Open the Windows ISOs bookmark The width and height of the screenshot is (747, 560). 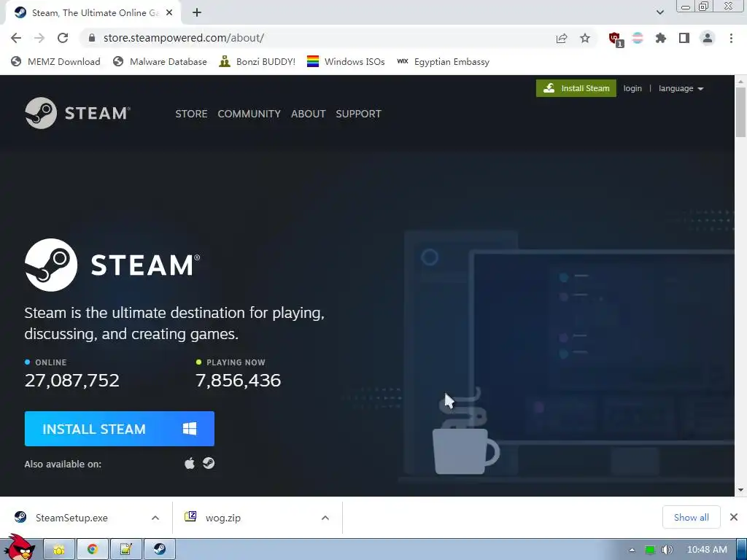(346, 62)
